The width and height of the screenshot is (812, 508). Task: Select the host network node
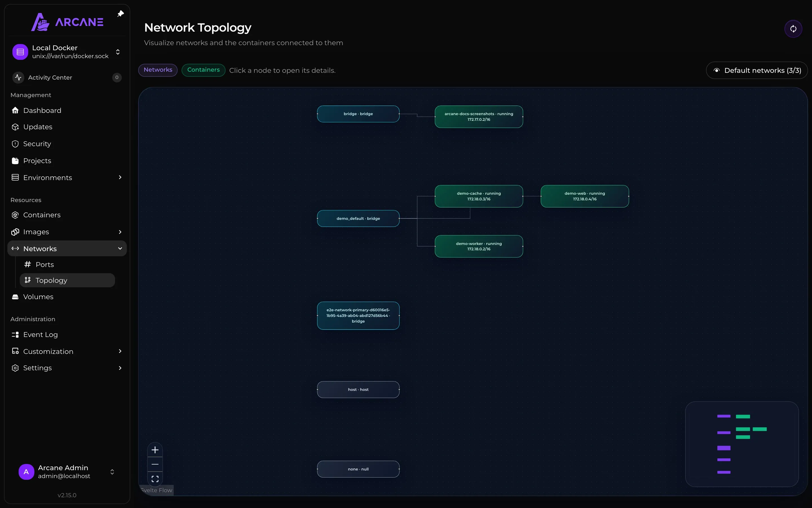tap(358, 389)
